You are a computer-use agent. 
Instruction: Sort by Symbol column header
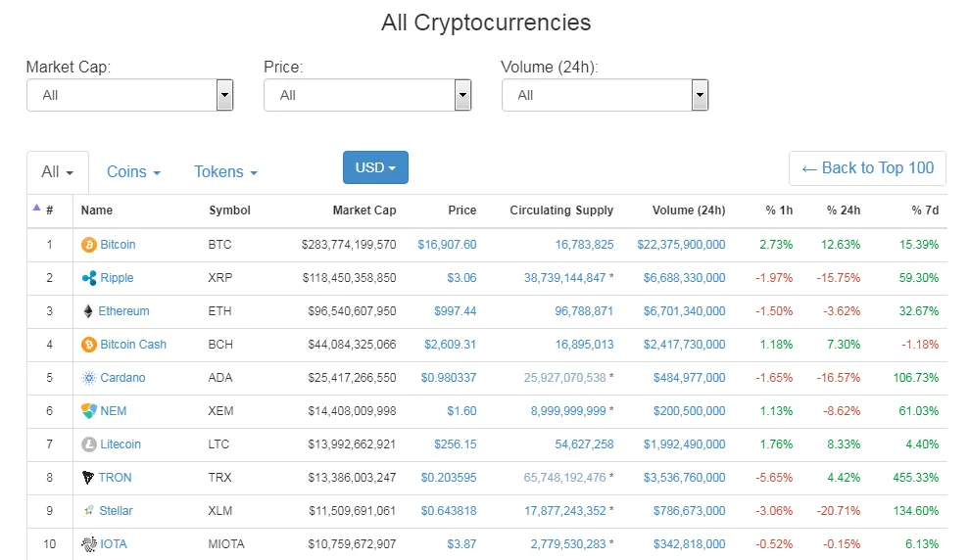[229, 210]
